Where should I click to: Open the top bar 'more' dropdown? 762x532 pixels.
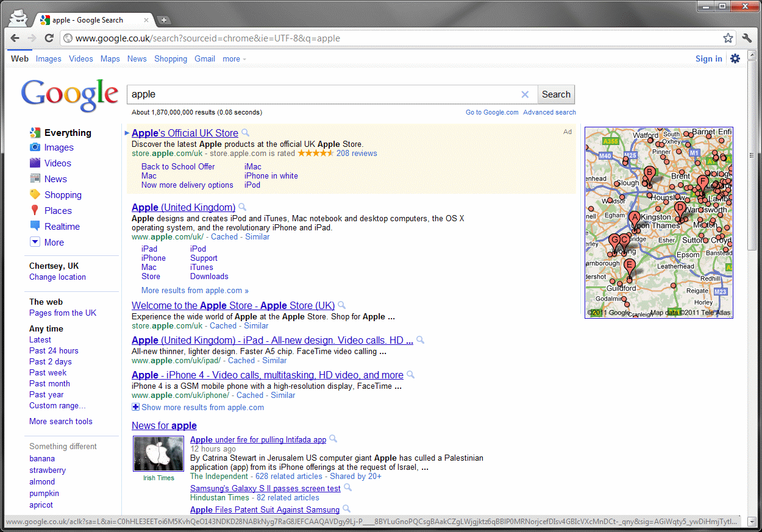coord(234,59)
